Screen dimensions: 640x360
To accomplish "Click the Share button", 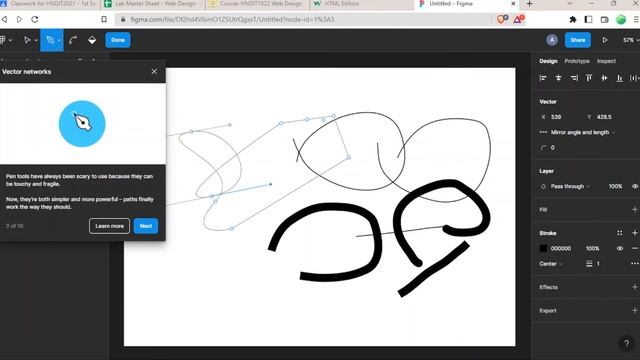I will [x=578, y=40].
